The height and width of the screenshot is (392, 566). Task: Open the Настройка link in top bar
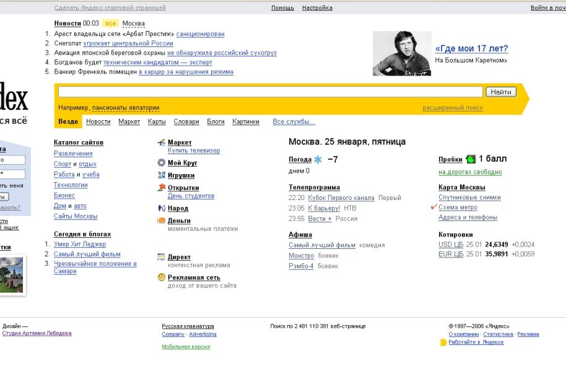tap(317, 7)
